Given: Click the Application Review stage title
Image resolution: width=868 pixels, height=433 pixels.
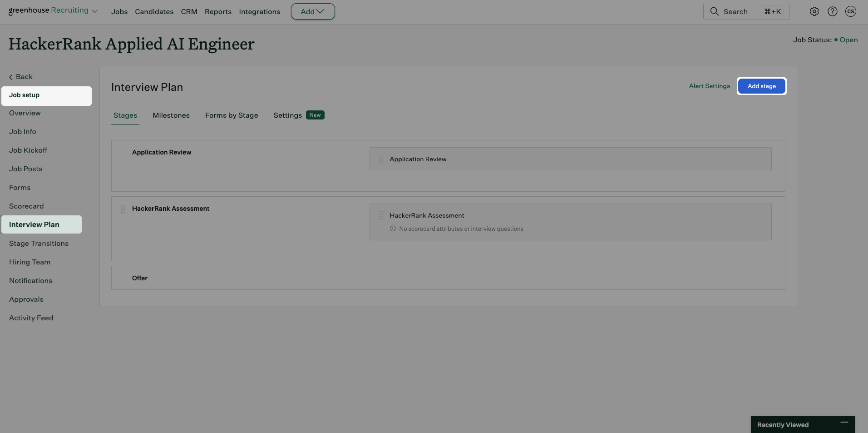Looking at the screenshot, I should pos(162,152).
